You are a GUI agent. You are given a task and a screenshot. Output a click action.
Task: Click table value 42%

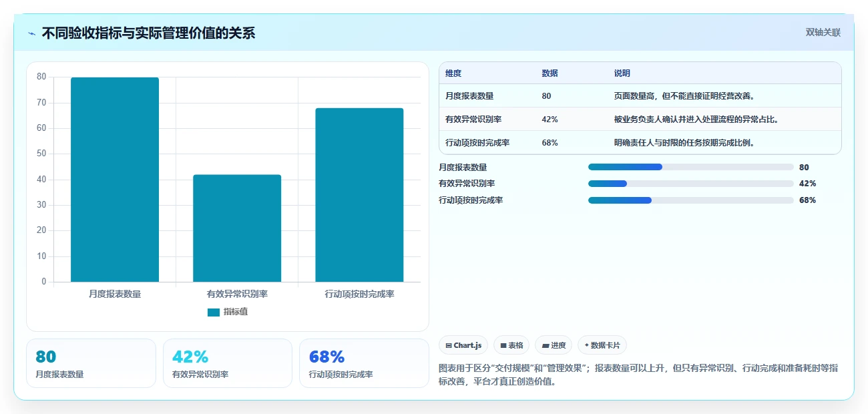(x=550, y=120)
